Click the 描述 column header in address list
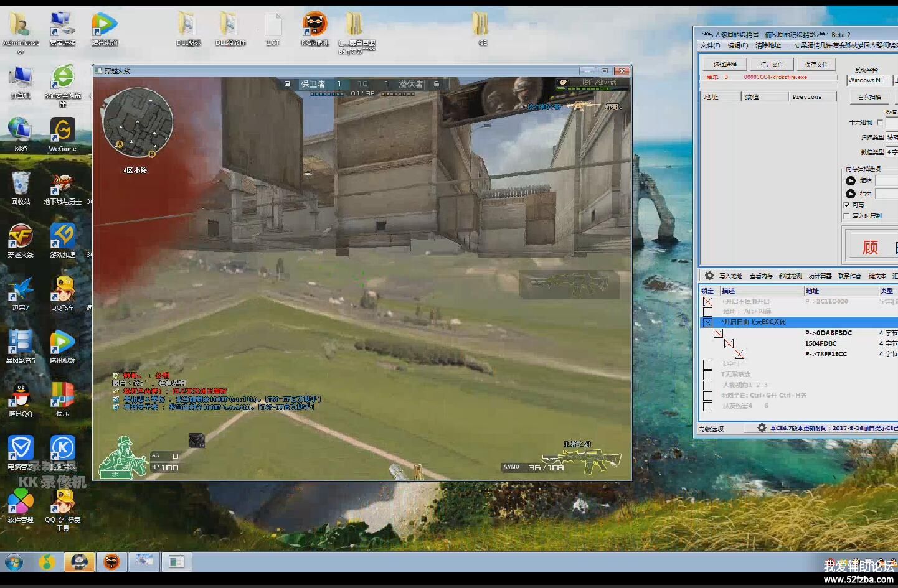The image size is (898, 588). 762,291
